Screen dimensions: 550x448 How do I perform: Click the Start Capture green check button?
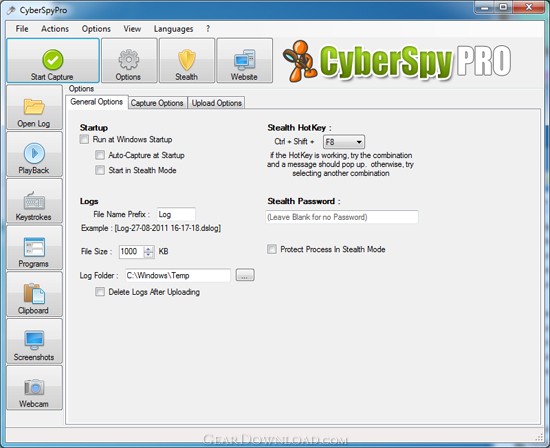53,61
